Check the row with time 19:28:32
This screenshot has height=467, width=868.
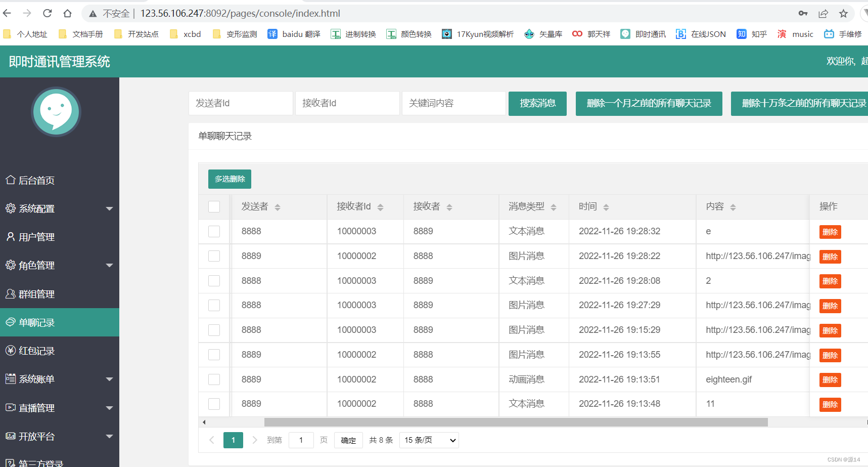pos(214,231)
